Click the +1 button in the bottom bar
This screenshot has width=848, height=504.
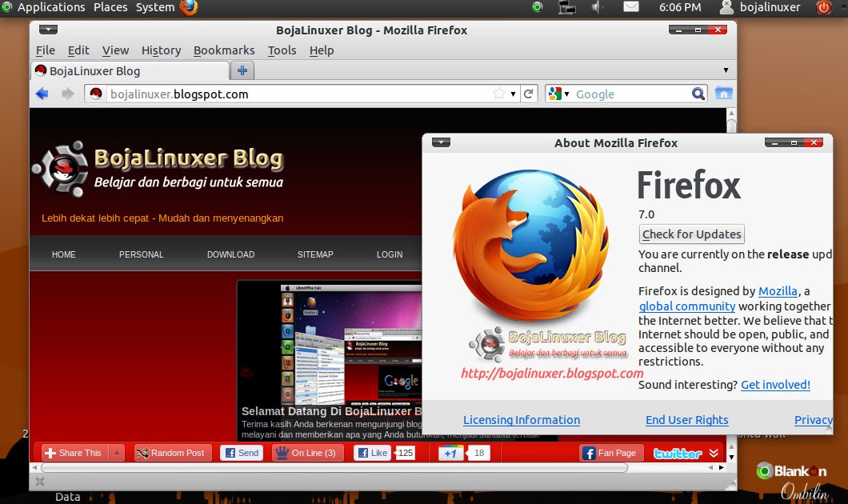click(450, 453)
